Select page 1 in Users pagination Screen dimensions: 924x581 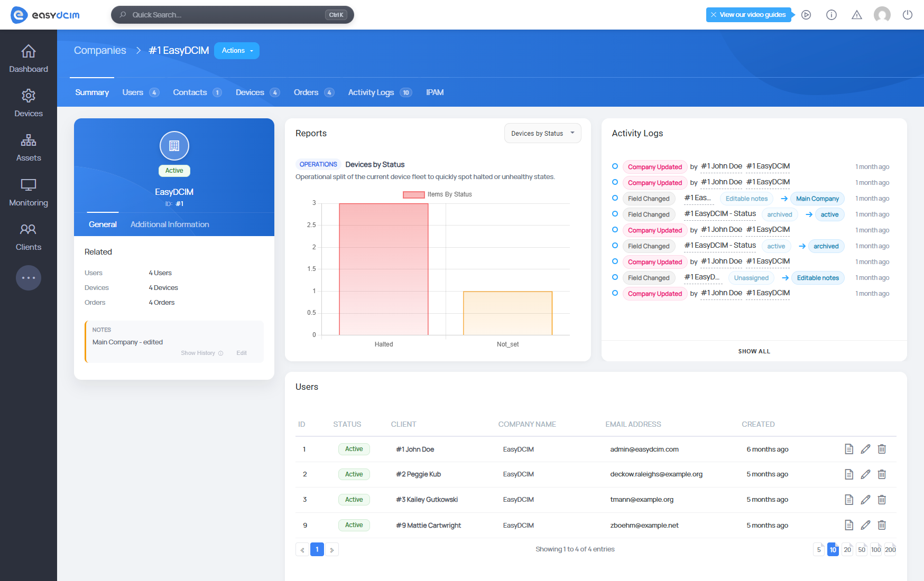317,550
